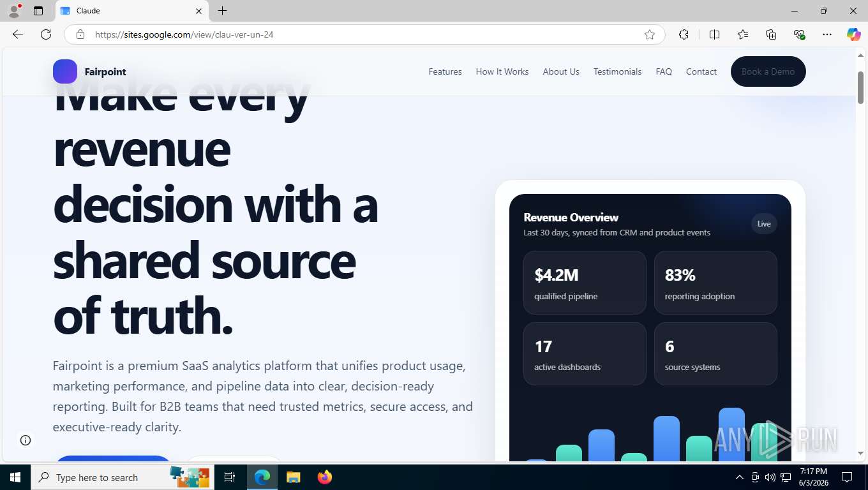Select the $4.2M qualified pipeline card
The height and width of the screenshot is (490, 868).
[x=585, y=283]
